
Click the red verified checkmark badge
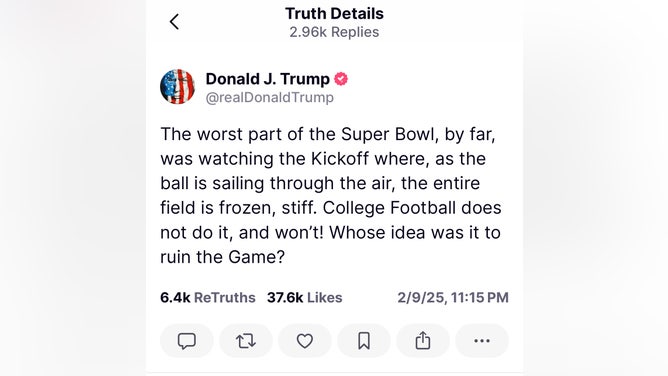[341, 79]
